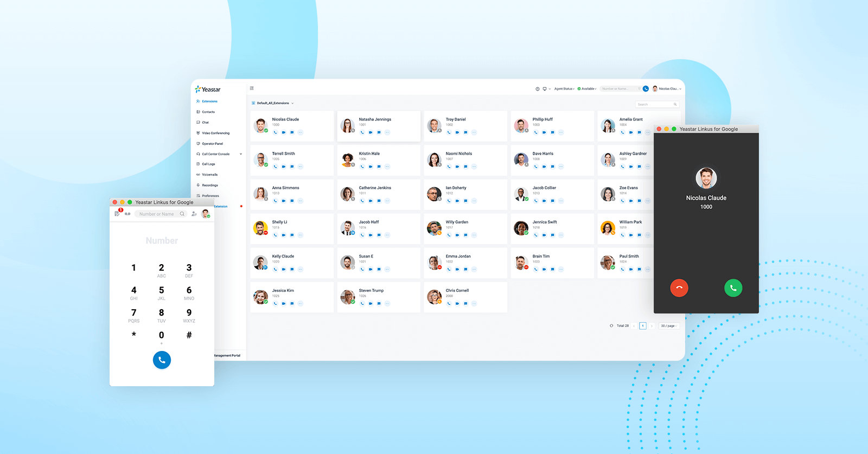868x454 pixels.
Task: Tap digit 1 on the dialpad
Action: click(133, 268)
